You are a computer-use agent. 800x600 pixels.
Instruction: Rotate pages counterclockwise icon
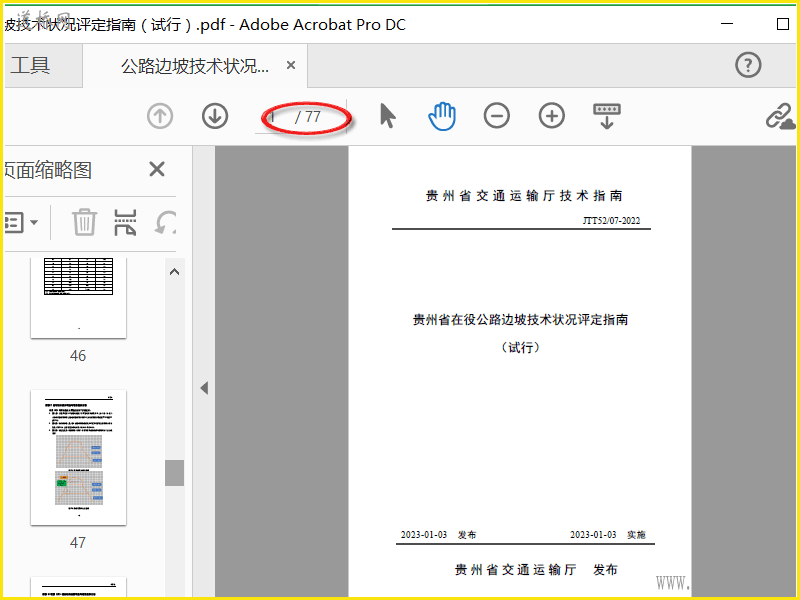click(166, 222)
